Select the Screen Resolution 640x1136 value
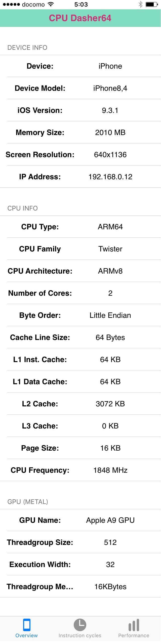This screenshot has width=161, height=644. click(x=110, y=155)
